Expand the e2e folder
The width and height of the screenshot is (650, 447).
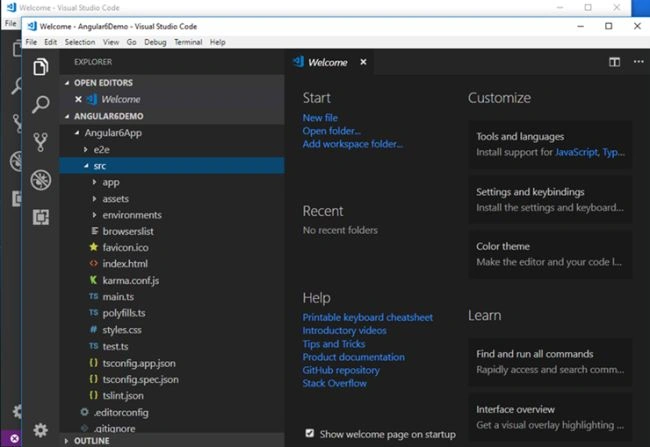(85, 149)
